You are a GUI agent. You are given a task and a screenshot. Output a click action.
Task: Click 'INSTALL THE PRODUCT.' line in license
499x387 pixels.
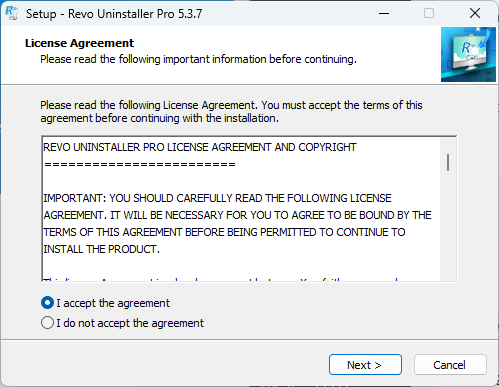[102, 249]
